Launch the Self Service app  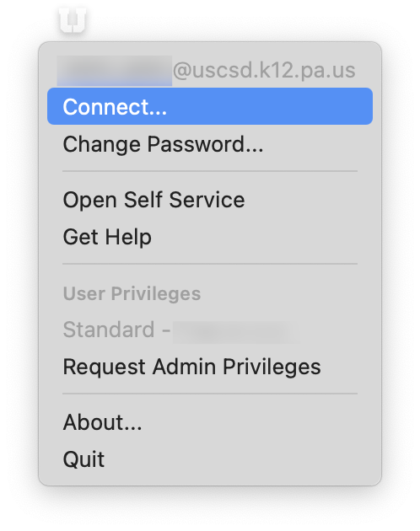(x=210, y=200)
